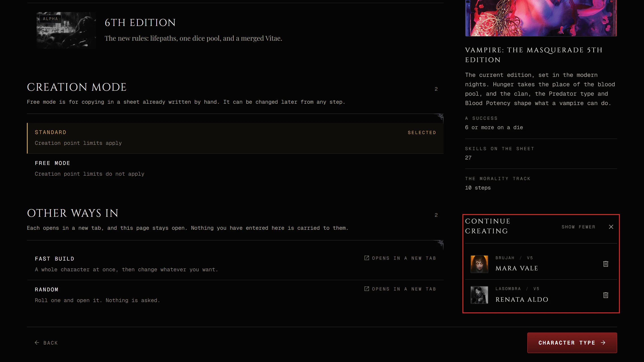Click the 6th Edition Alpha thumbnail
The width and height of the screenshot is (644, 362).
click(x=66, y=30)
